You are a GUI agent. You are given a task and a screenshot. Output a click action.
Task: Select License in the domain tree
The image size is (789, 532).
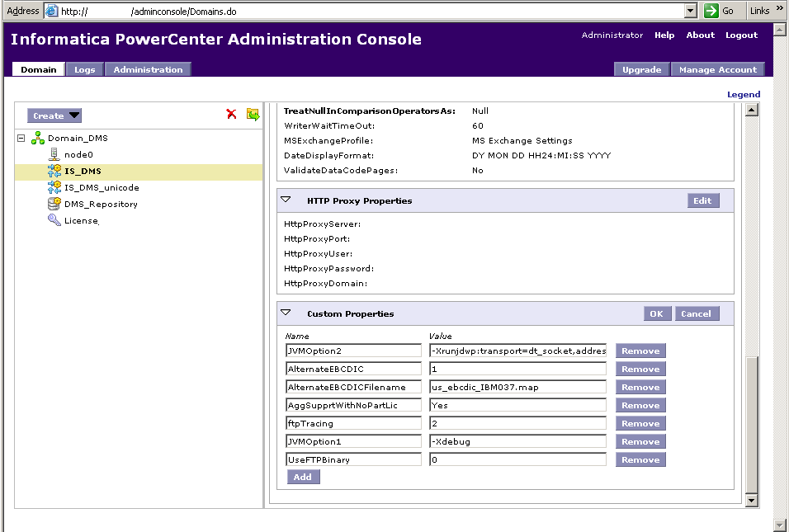click(81, 221)
